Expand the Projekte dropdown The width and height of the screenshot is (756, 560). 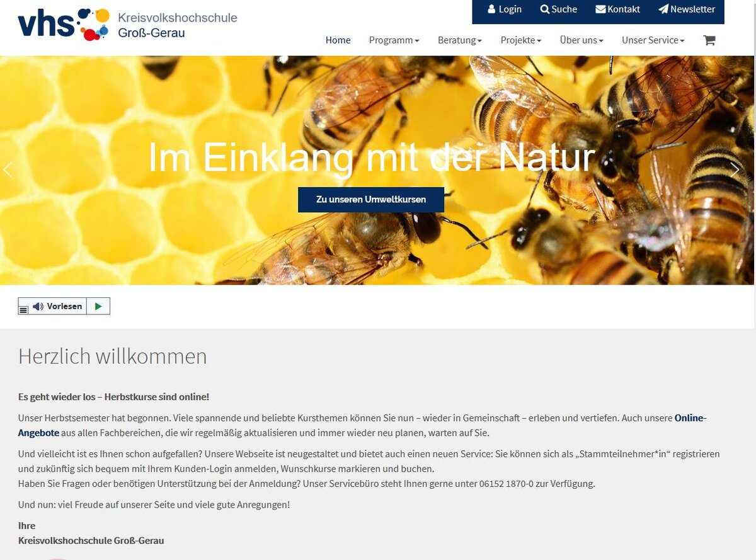(520, 40)
